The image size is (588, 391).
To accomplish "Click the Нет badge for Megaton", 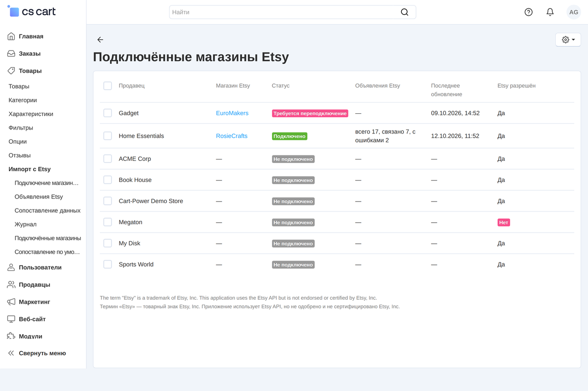I will 504,223.
